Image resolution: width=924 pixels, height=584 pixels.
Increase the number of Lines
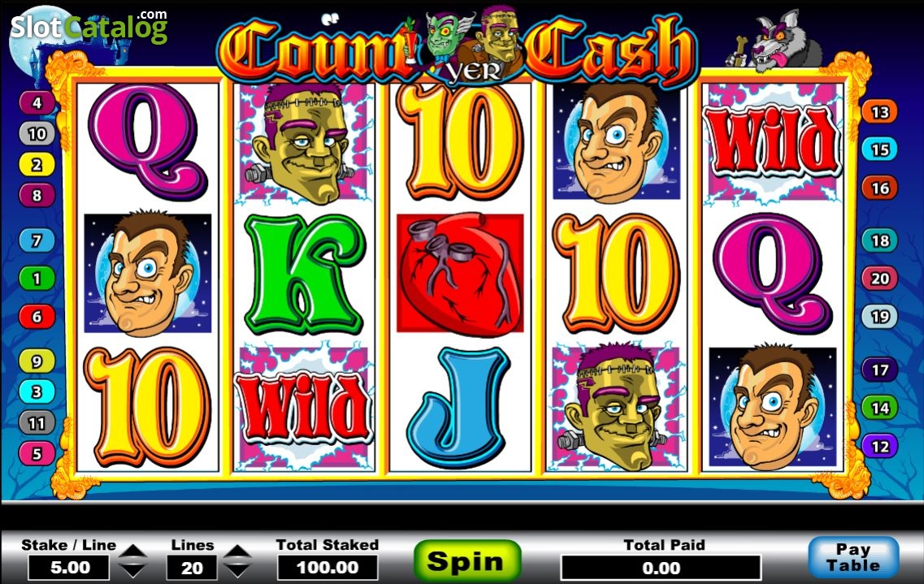237,552
